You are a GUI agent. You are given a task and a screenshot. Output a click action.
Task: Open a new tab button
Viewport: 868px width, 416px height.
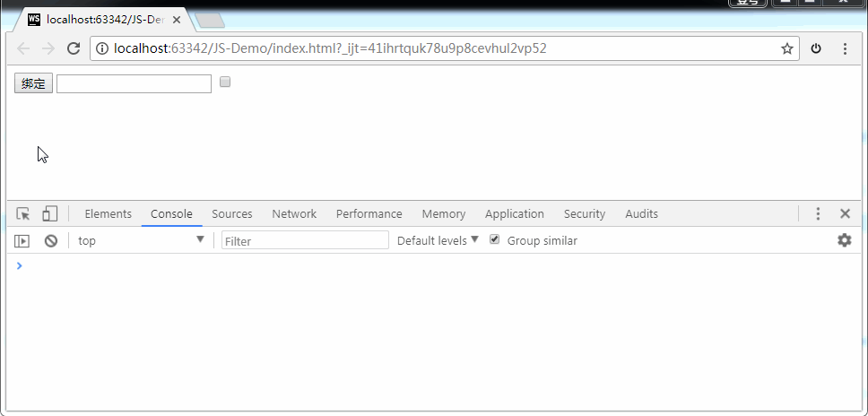(211, 21)
